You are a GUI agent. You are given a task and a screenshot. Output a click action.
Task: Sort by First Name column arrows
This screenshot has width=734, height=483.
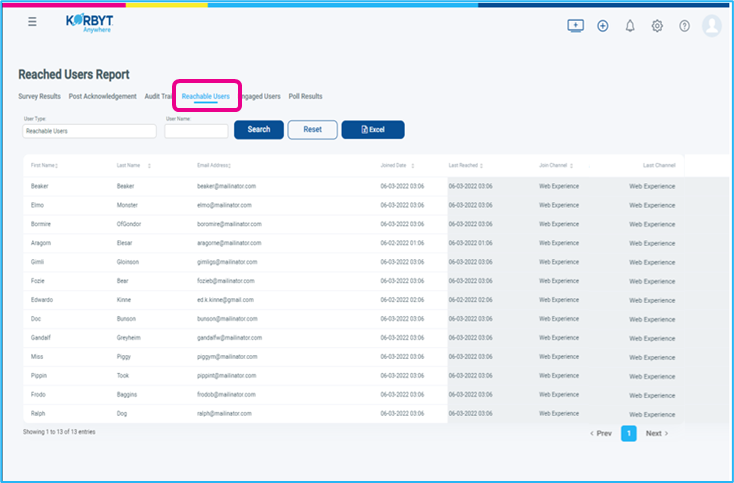[57, 166]
